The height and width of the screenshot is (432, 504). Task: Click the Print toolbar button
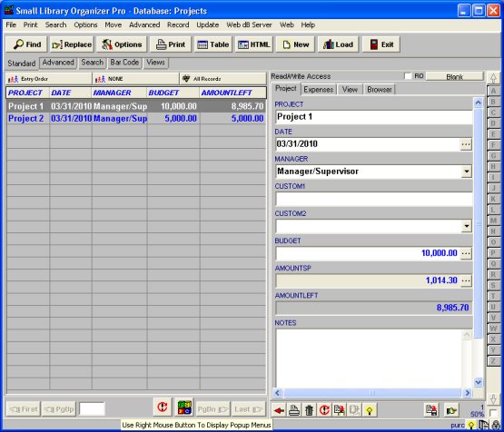tap(171, 44)
